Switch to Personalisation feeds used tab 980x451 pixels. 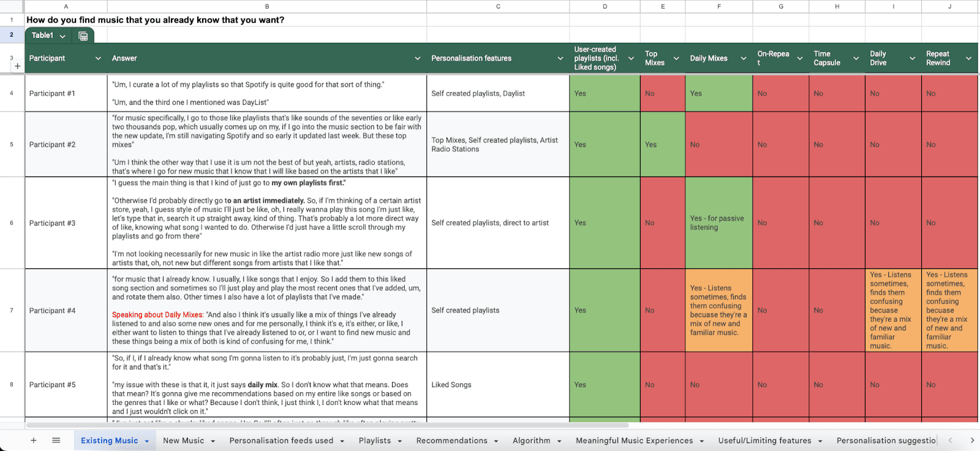[282, 441]
